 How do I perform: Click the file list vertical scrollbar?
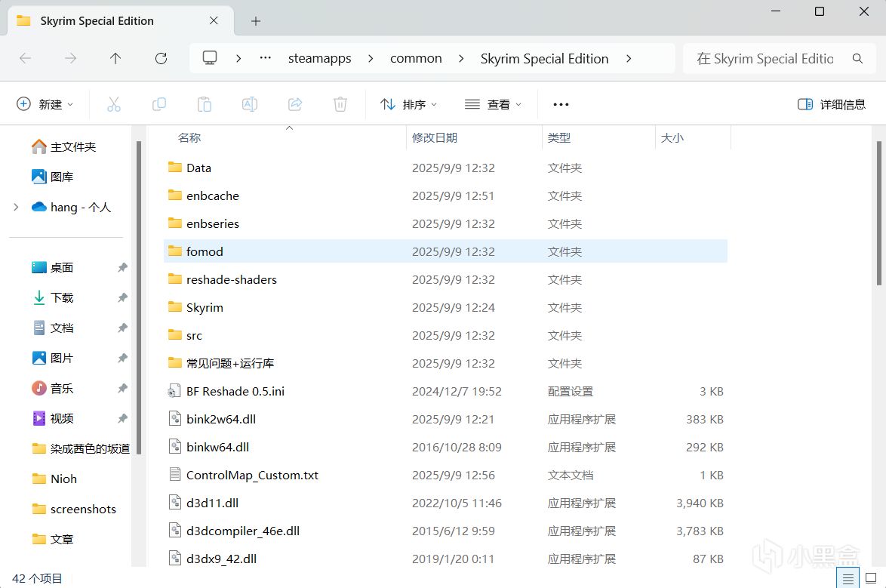click(878, 213)
